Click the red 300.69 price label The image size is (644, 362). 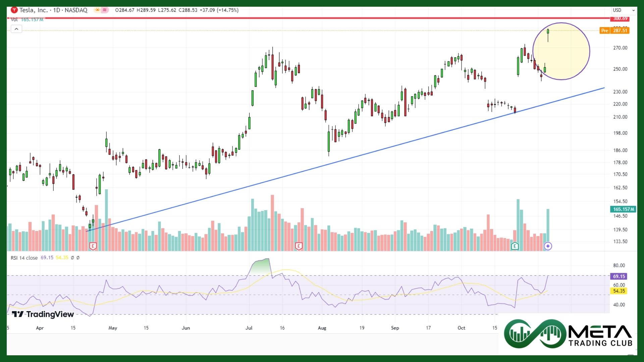click(620, 18)
